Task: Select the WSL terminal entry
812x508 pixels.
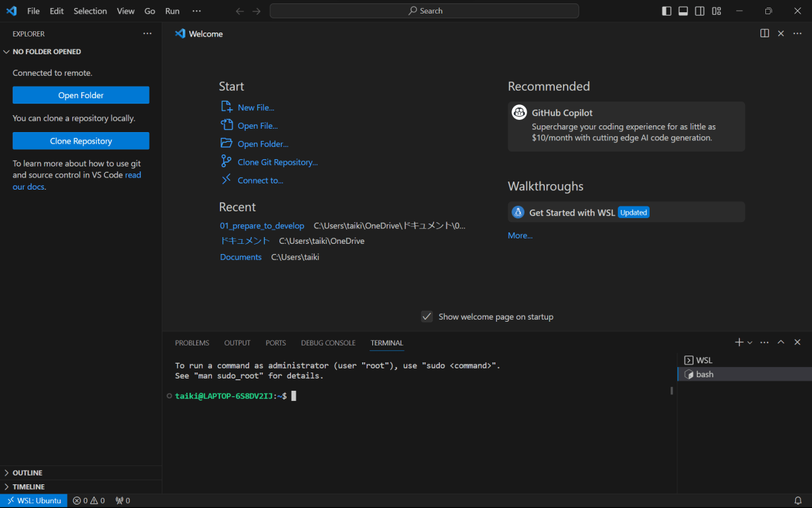Action: tap(744, 360)
